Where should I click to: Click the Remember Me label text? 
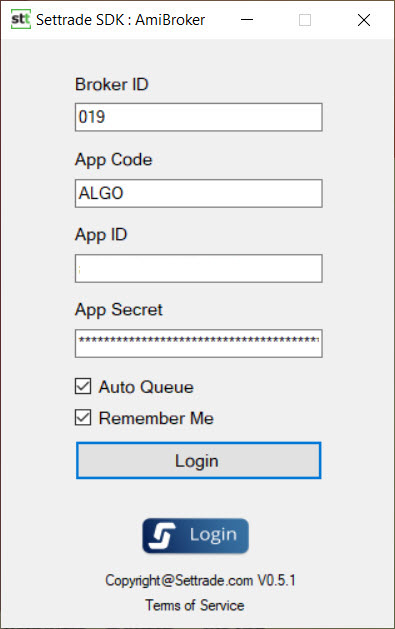click(156, 418)
